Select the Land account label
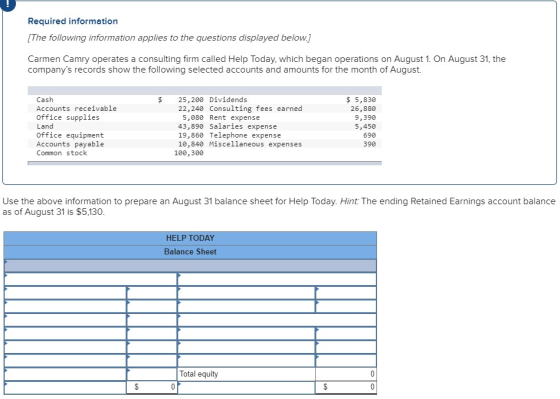Screen dimensions: 560x399 45,126
